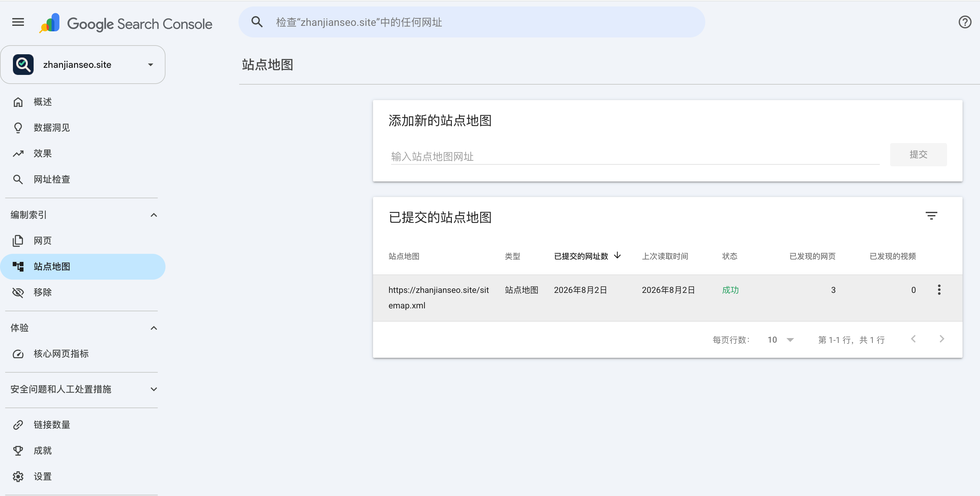Screen dimensions: 980x496
Task: Go to previous page of sitemaps table
Action: coord(913,339)
